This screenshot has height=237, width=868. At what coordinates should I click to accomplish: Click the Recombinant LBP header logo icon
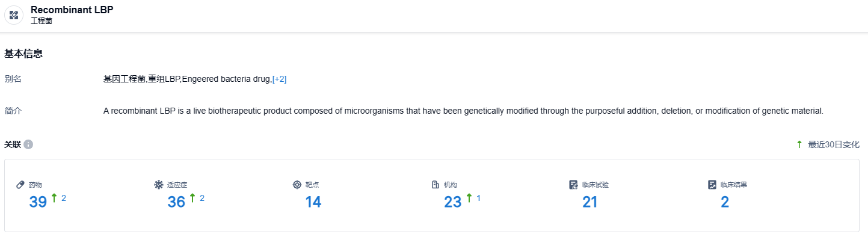pyautogui.click(x=14, y=15)
